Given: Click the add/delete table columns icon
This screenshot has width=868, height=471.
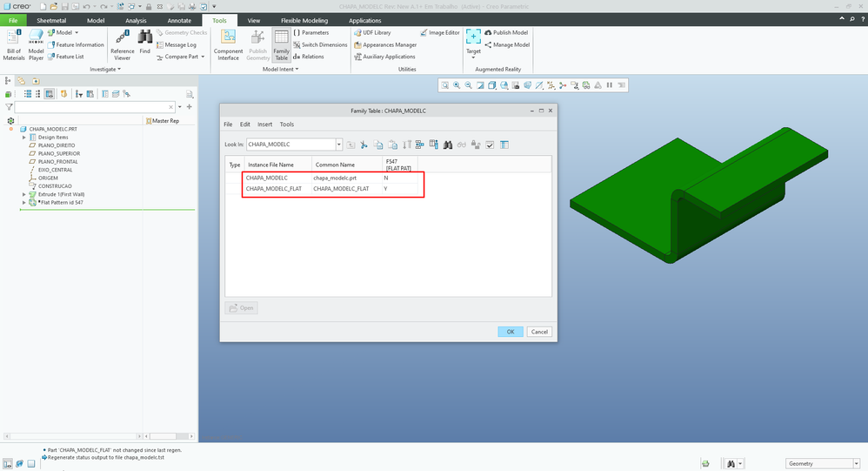Looking at the screenshot, I should click(x=433, y=145).
